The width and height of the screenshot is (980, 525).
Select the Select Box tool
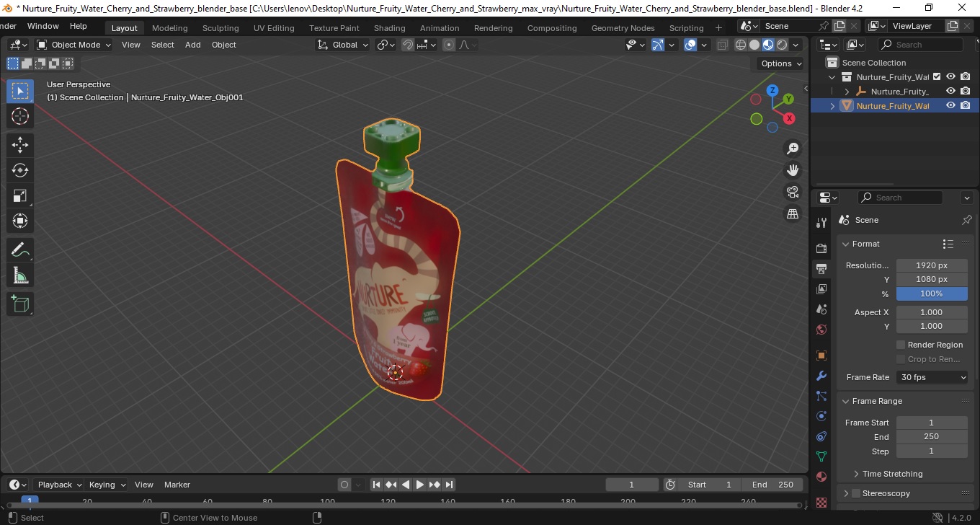pyautogui.click(x=20, y=91)
